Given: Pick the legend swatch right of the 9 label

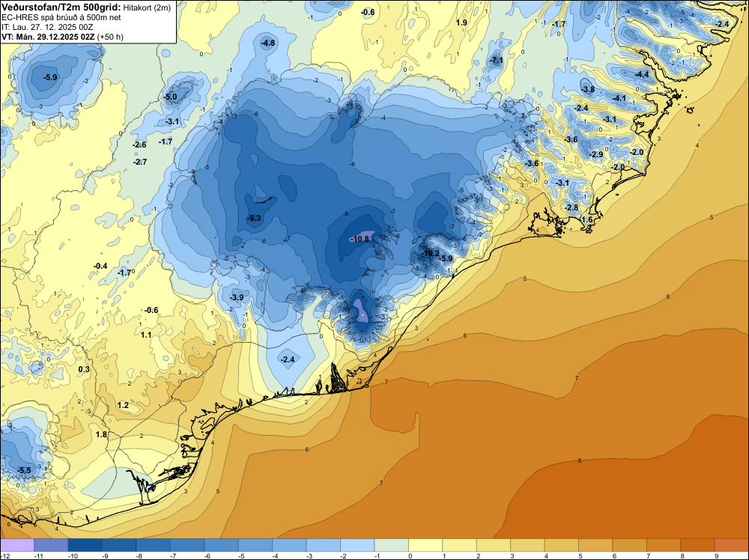Looking at the screenshot, I should pyautogui.click(x=732, y=545).
